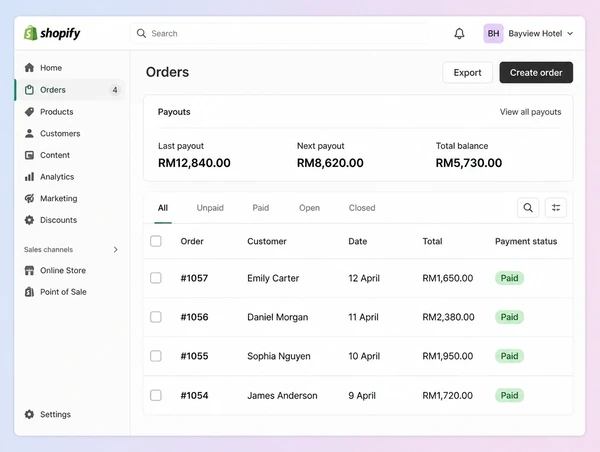Focus the top Search input field
This screenshot has width=600, height=452.
[279, 33]
